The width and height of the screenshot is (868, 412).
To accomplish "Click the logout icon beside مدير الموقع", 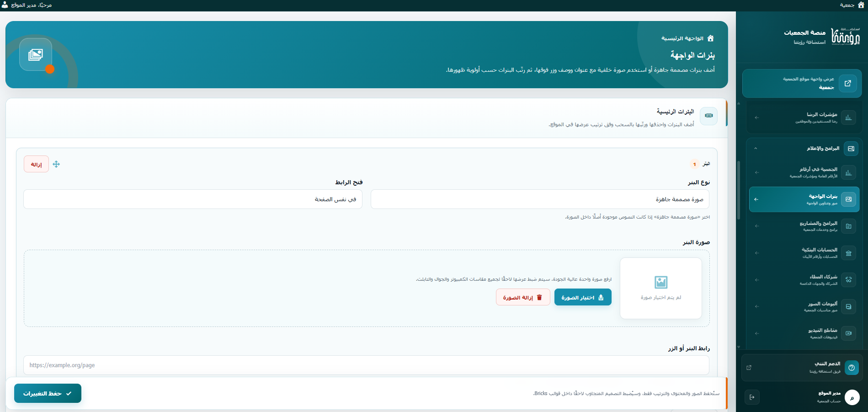I will pos(752,397).
